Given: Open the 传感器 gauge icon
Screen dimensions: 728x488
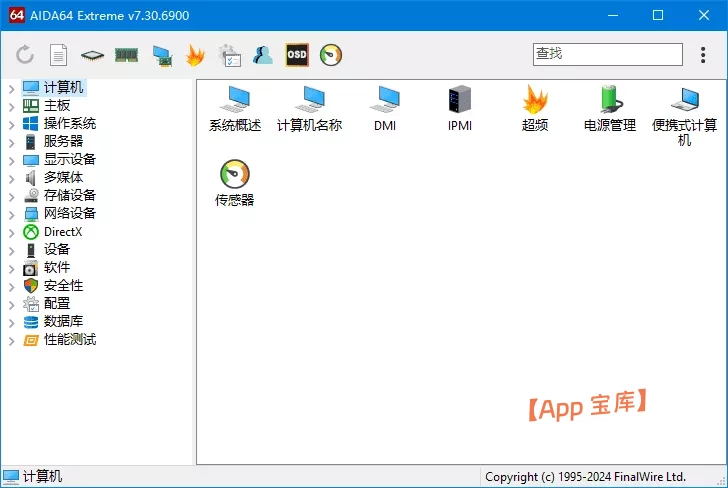Looking at the screenshot, I should [235, 183].
